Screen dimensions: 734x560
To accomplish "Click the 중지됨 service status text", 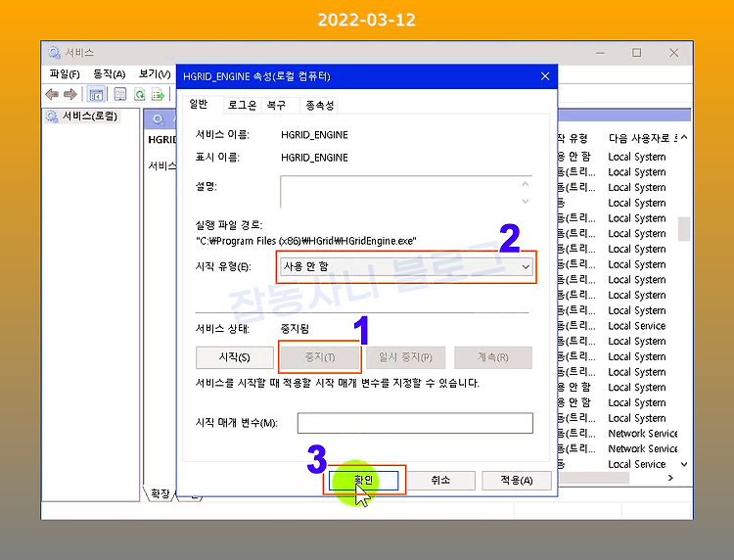I will coord(295,329).
